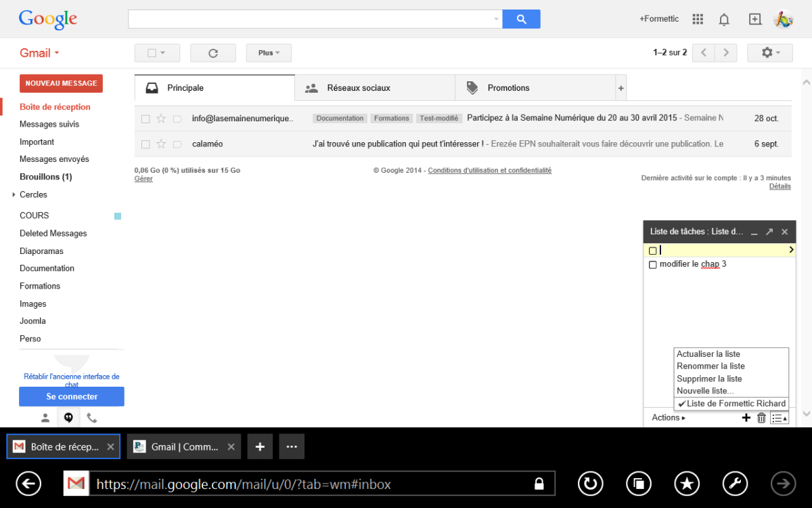Switch to the Principale tab

click(215, 88)
